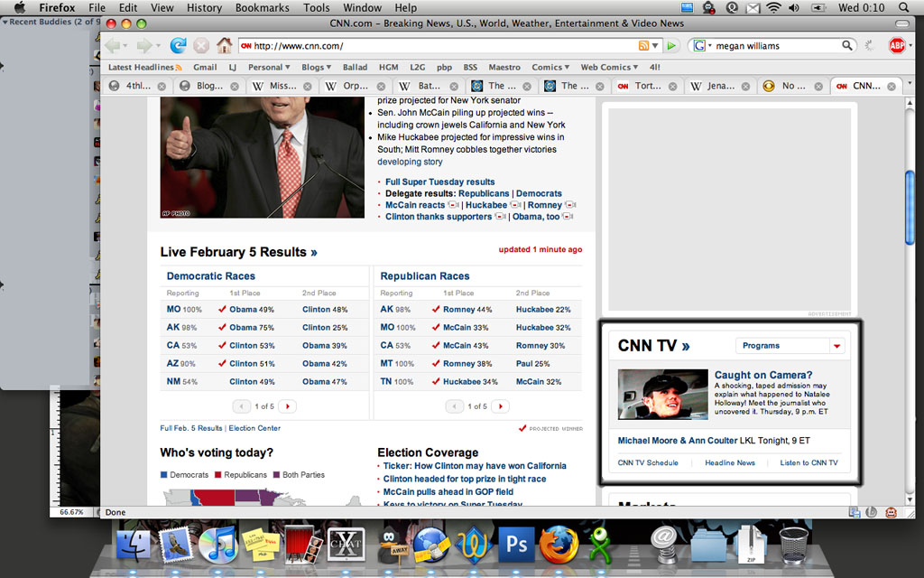Open the Republicans delegate results link
The image size is (924, 578).
tap(484, 193)
